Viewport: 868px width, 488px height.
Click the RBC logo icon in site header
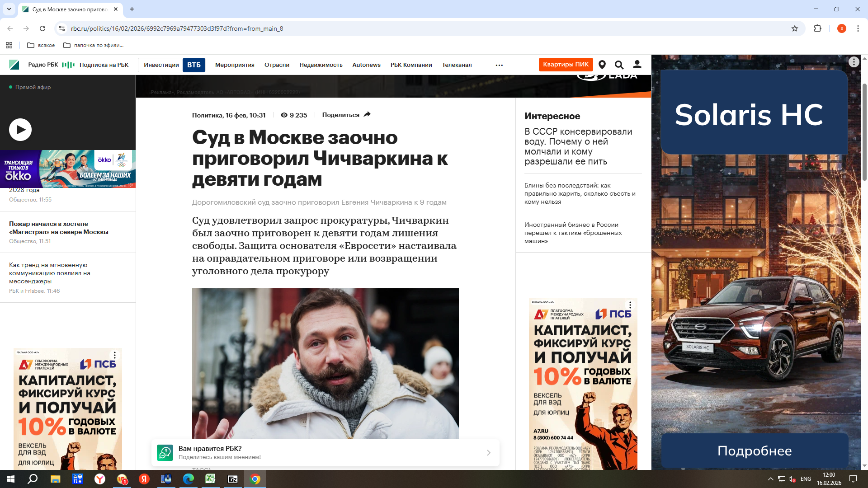point(14,65)
